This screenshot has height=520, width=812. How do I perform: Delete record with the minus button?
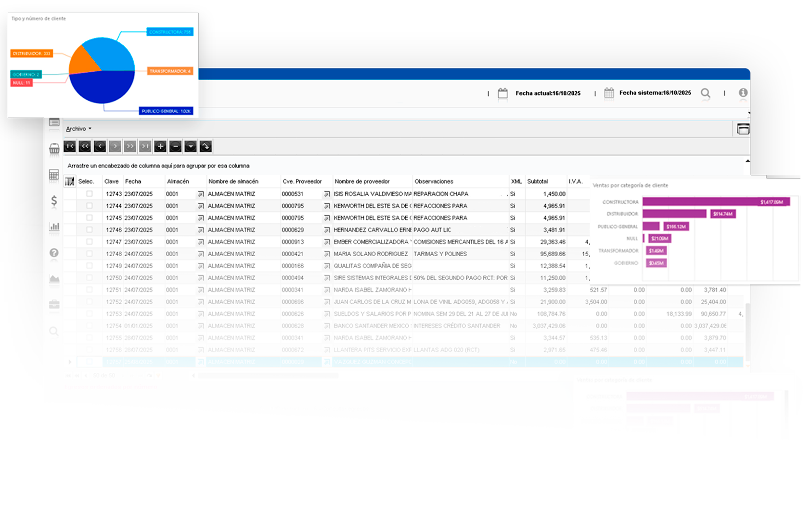click(x=175, y=146)
